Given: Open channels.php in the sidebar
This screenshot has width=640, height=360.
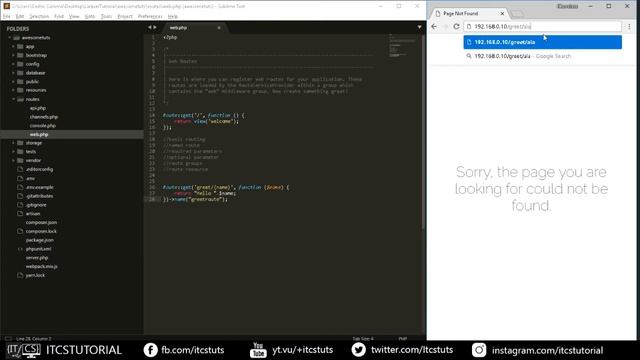Looking at the screenshot, I should tap(44, 117).
